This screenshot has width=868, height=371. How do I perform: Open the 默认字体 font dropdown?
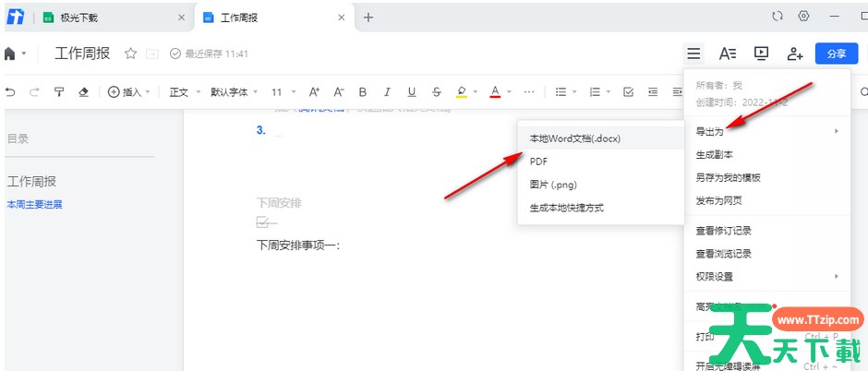(235, 92)
